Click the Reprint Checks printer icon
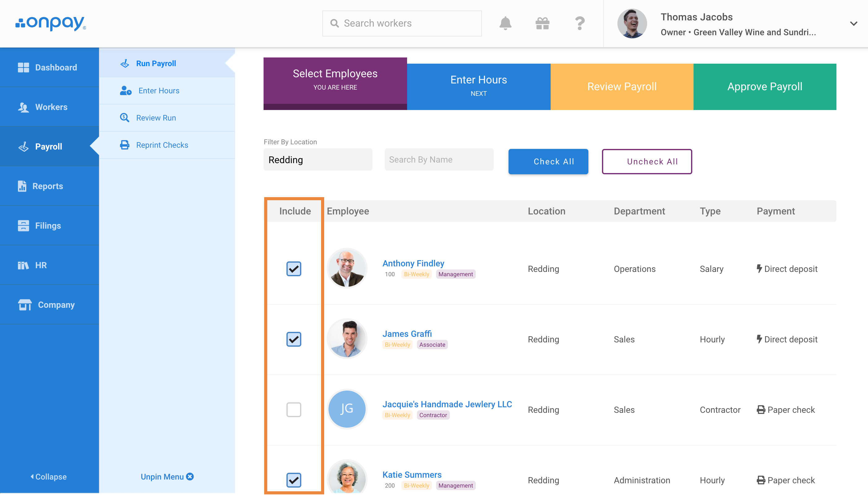This screenshot has width=868, height=495. click(x=125, y=145)
